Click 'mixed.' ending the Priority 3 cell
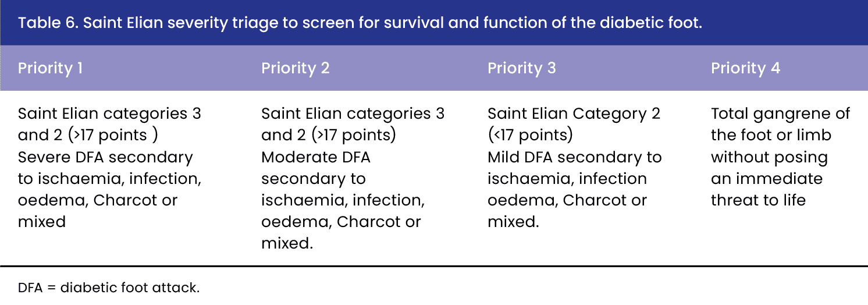The width and height of the screenshot is (868, 305). [514, 222]
